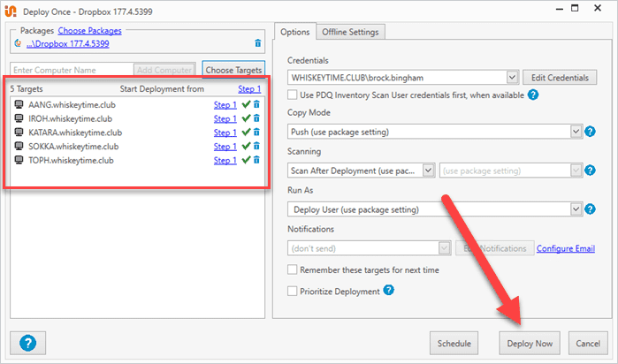Click the green checkmark for SOKKA.whiskeytime.club
Screen dimensions: 618x364
(247, 146)
